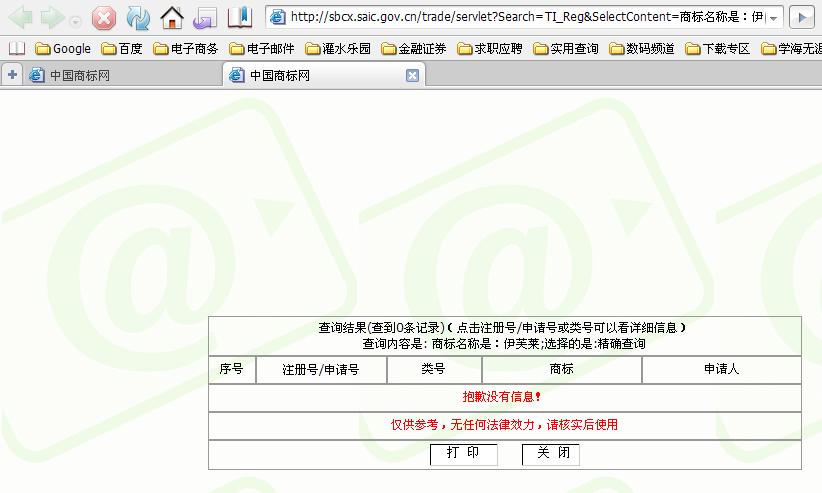This screenshot has height=493, width=822.
Task: Click the Go arrow beside address bar
Action: tap(802, 17)
